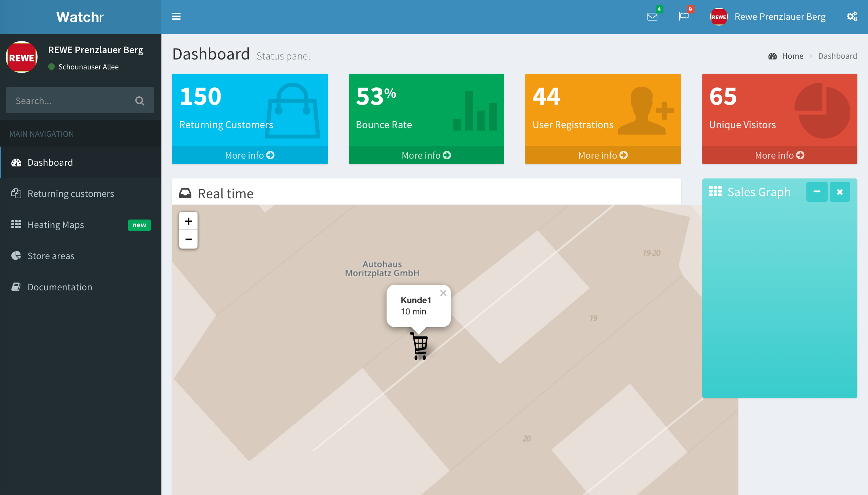Remove the Sales Graph widget
868x495 pixels.
point(840,192)
